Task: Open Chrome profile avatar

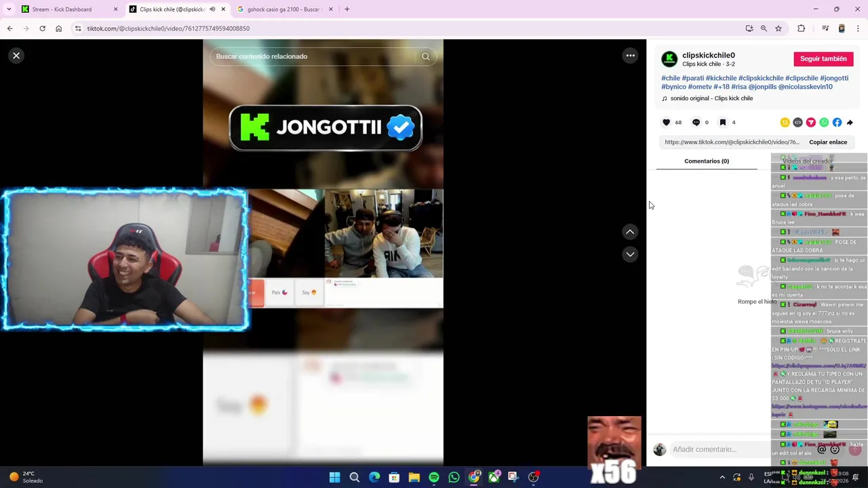Action: coord(842,28)
